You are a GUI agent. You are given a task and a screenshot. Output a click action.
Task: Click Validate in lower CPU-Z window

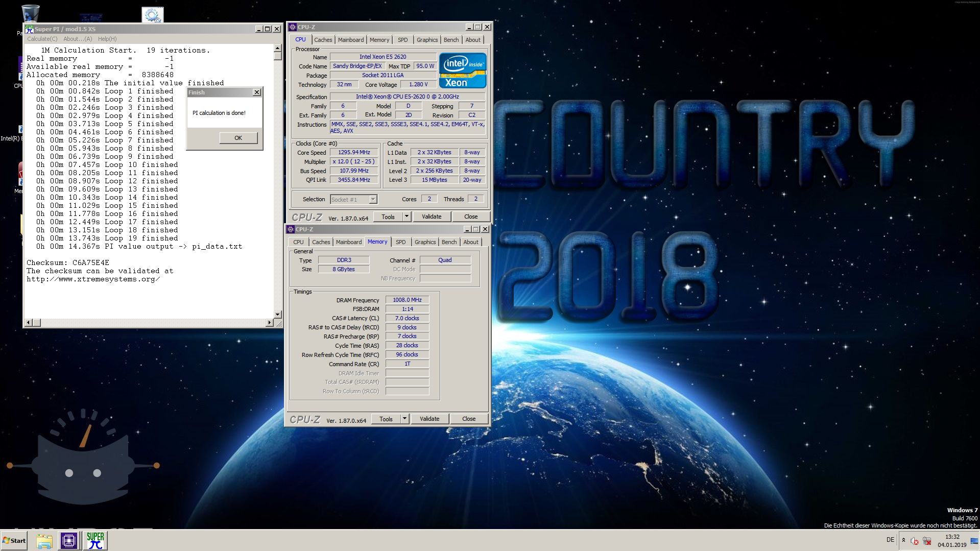(429, 419)
